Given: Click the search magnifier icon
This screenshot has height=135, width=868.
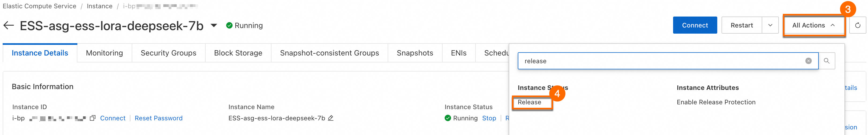Looking at the screenshot, I should (827, 61).
